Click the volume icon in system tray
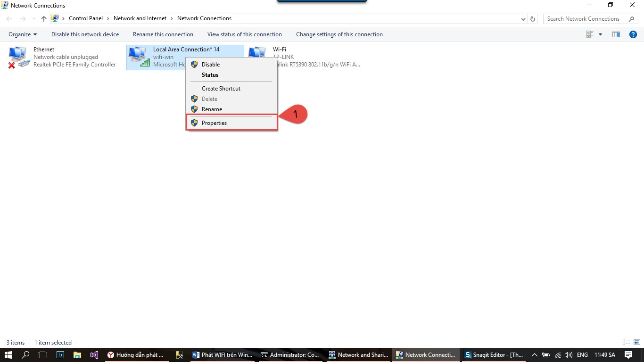Image resolution: width=644 pixels, height=362 pixels. [568, 355]
